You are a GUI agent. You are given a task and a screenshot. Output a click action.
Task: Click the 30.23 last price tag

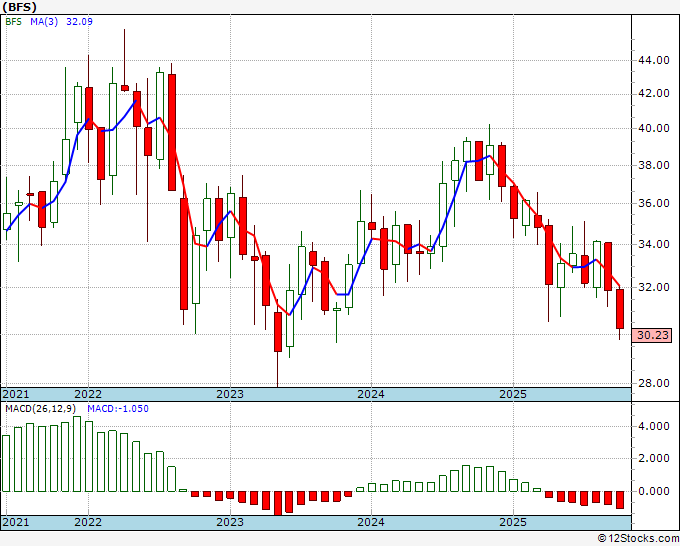(x=652, y=335)
